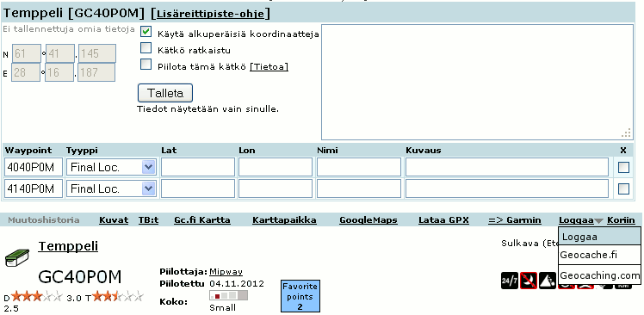Tick the X checkbox for waypoint 4140P0M
Viewport: 644px width, 315px height.
pos(623,188)
